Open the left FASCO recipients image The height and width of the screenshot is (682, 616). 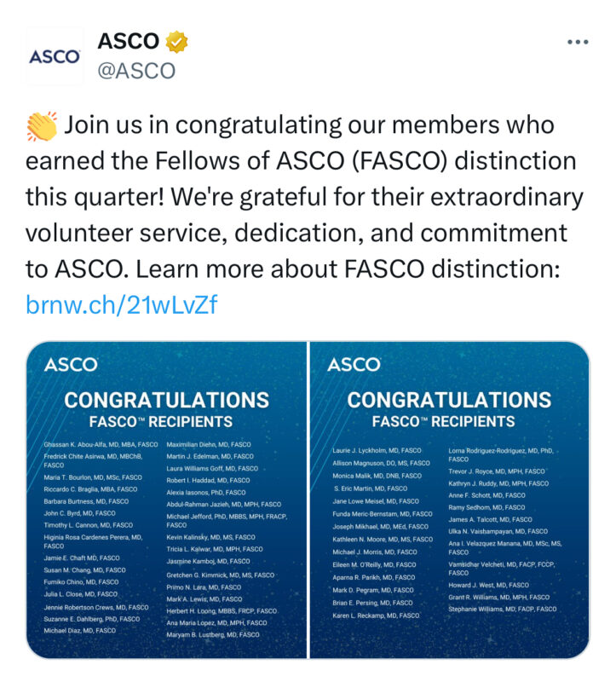(166, 500)
